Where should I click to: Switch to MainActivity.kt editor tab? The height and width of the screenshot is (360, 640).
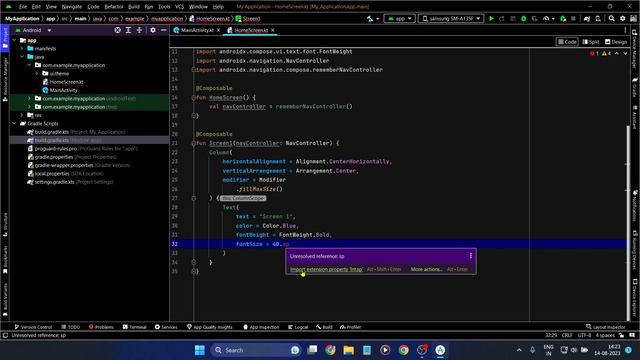197,30
